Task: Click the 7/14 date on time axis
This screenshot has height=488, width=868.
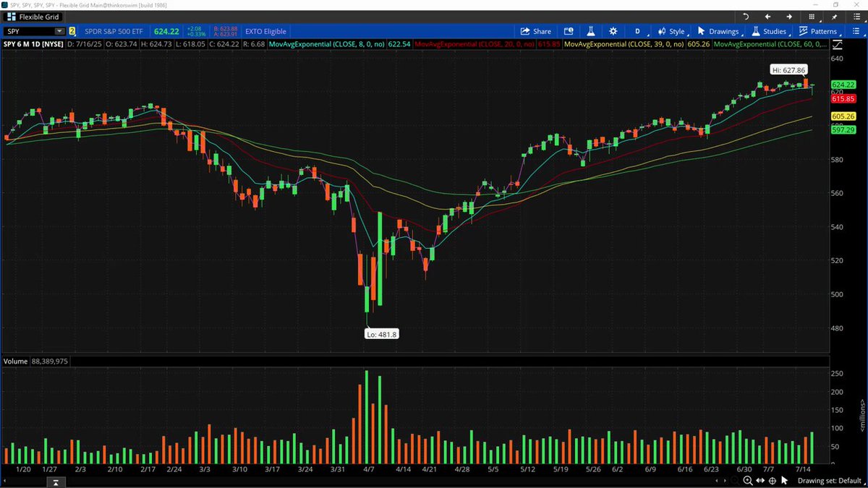Action: (804, 469)
